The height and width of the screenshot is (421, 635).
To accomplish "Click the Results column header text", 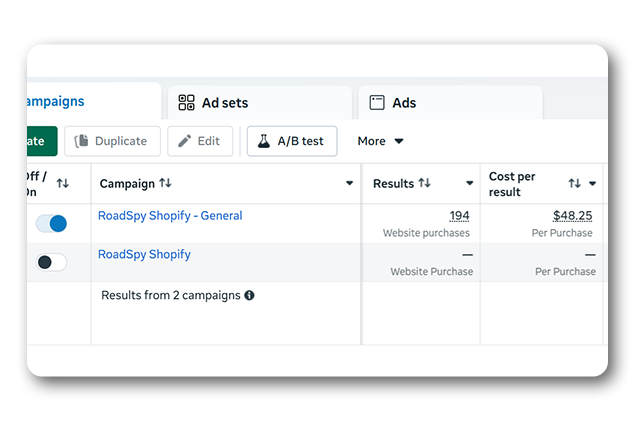I will point(393,184).
